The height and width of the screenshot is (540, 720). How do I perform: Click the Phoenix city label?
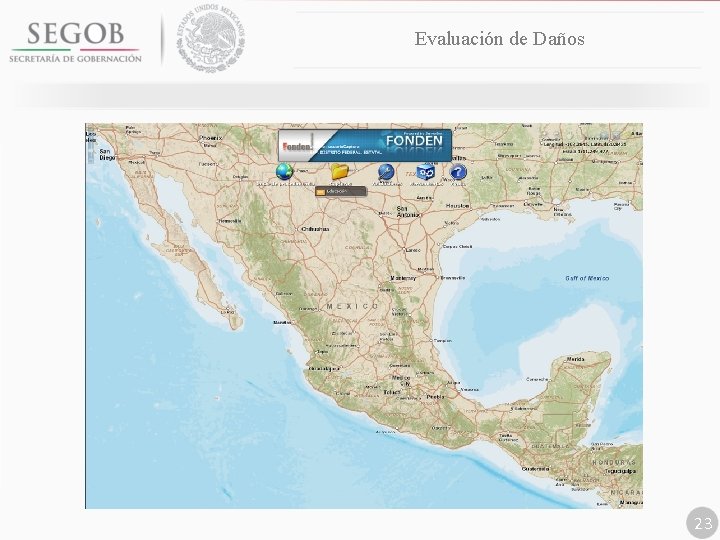point(211,138)
